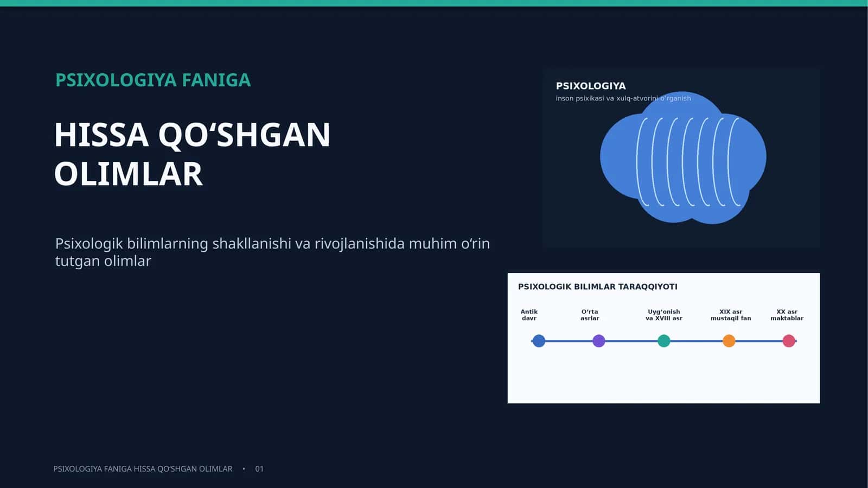This screenshot has width=868, height=488.
Task: Click the teal accent bar at top
Action: point(434,3)
